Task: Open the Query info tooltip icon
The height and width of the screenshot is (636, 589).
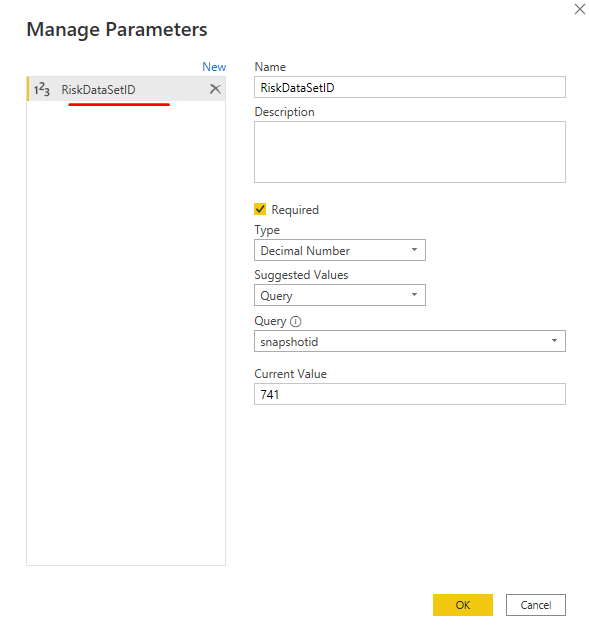Action: (x=296, y=321)
